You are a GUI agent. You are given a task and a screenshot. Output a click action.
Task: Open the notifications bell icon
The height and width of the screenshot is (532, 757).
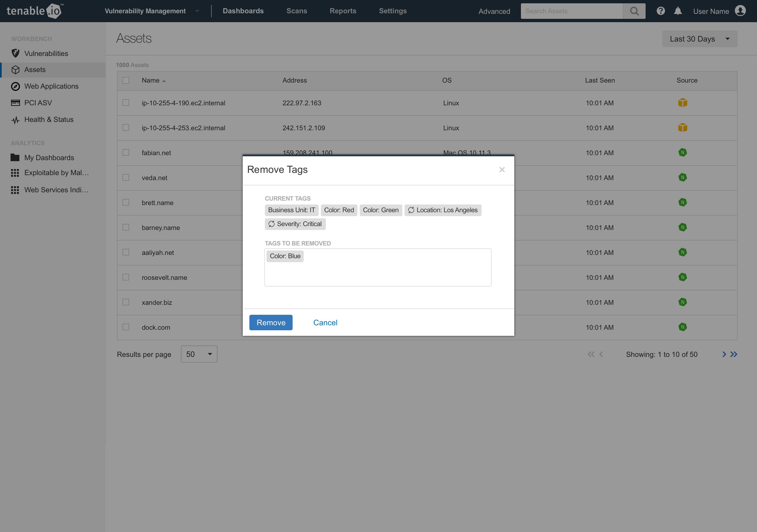point(677,11)
